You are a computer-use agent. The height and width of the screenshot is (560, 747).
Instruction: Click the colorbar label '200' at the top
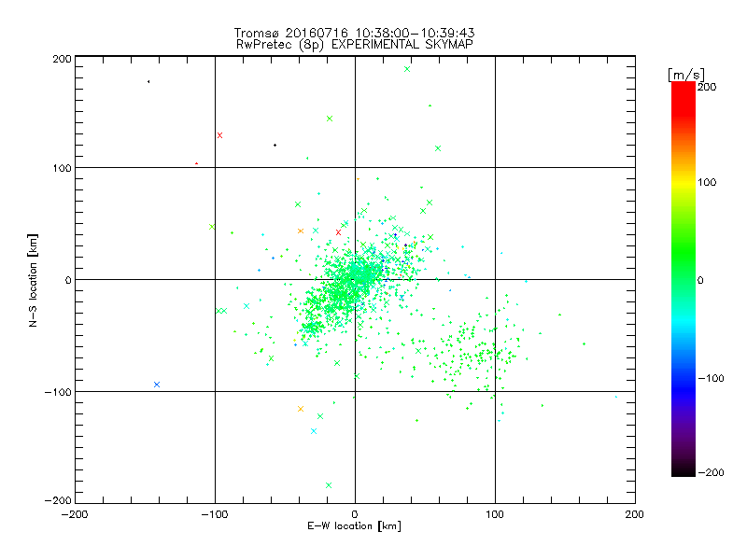pos(707,87)
